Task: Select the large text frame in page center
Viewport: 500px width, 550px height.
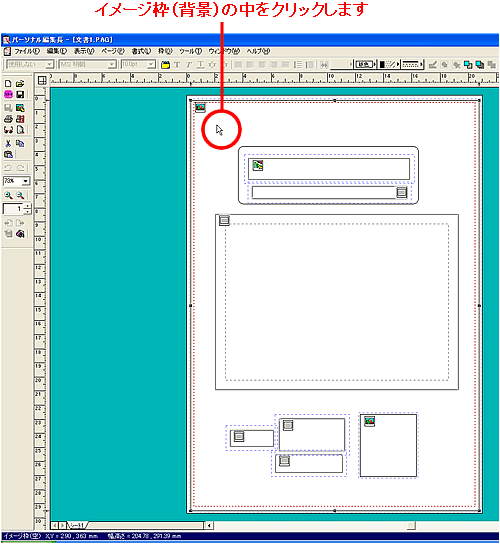Action: click(337, 302)
